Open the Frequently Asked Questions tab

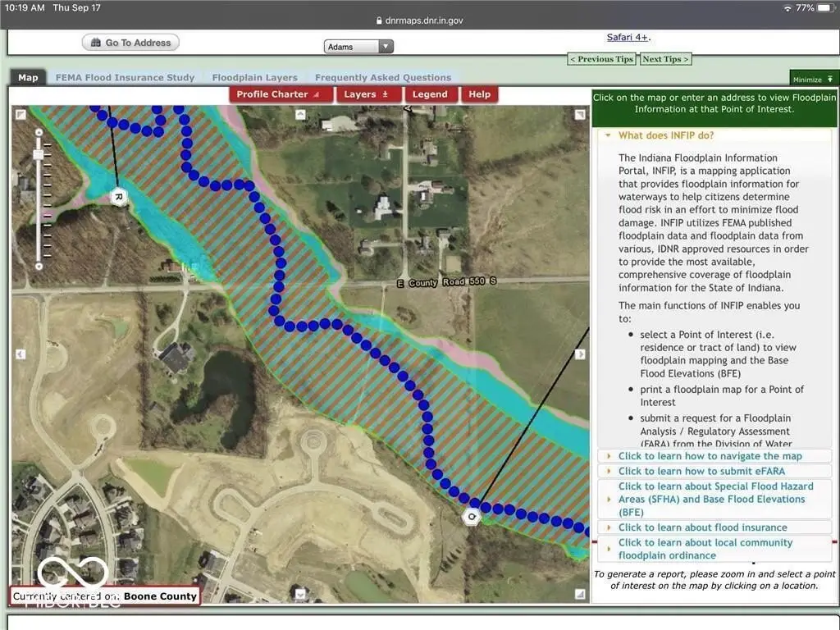tap(383, 78)
